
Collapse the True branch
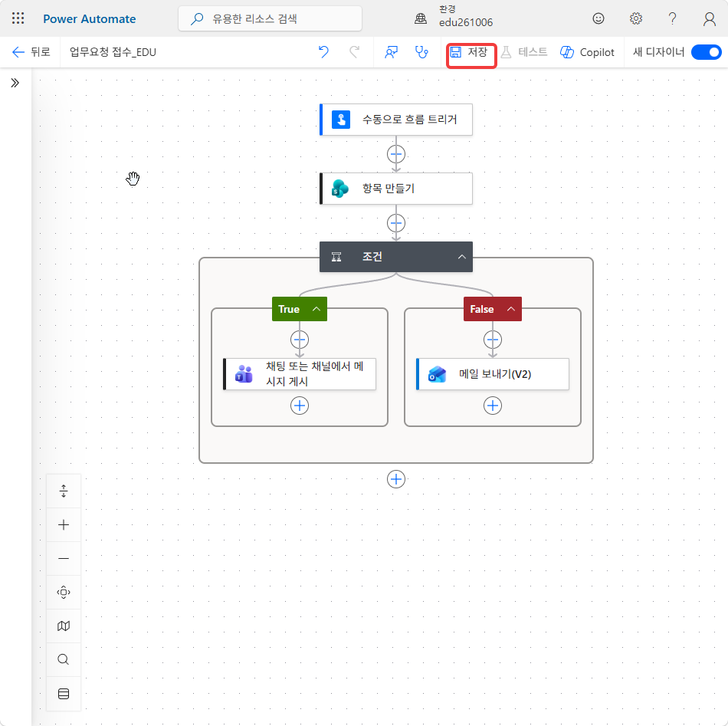[316, 309]
